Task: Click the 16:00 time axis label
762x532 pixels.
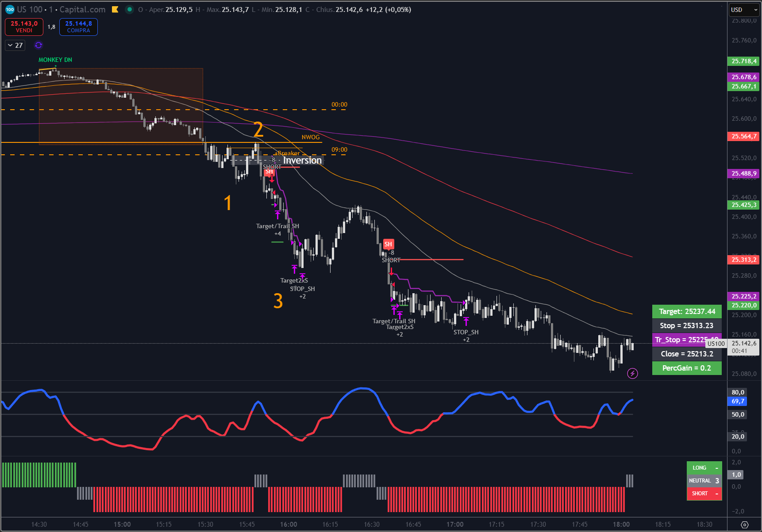Action: click(289, 524)
